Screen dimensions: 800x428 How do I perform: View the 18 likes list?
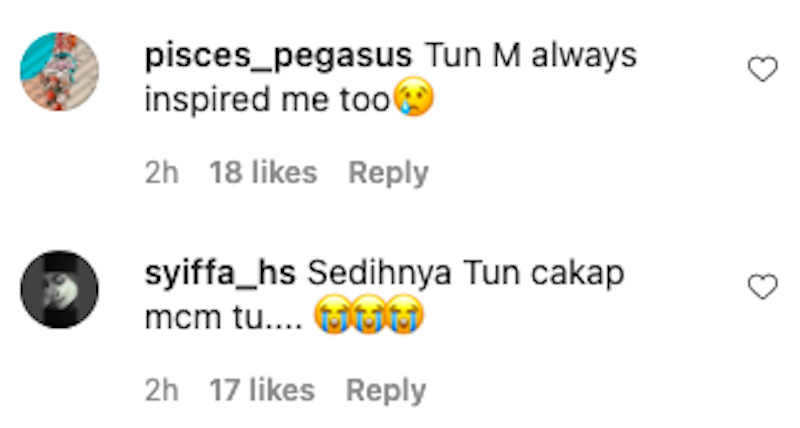[263, 173]
